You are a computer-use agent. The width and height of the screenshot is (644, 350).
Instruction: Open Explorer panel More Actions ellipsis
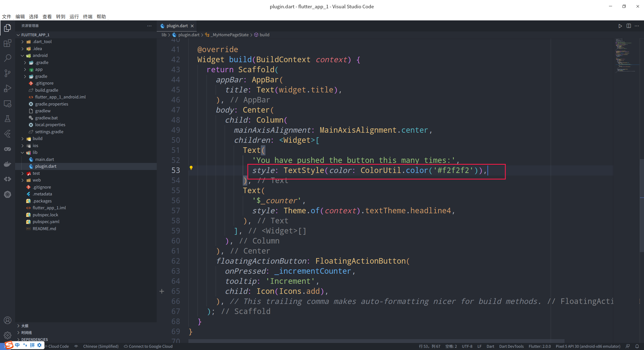coord(149,26)
